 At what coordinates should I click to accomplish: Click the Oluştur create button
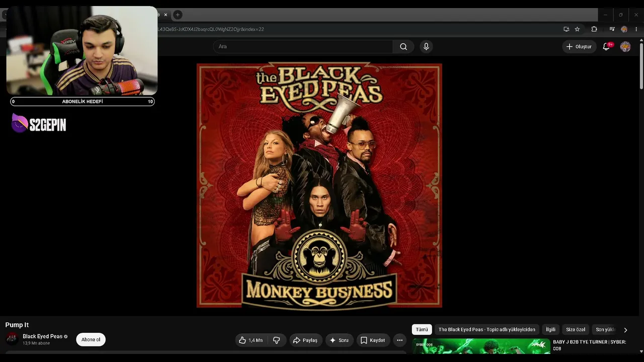point(579,47)
